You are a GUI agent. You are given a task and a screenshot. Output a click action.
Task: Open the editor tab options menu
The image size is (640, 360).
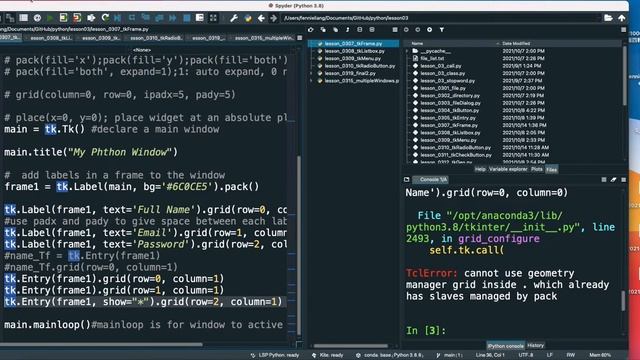tap(300, 38)
